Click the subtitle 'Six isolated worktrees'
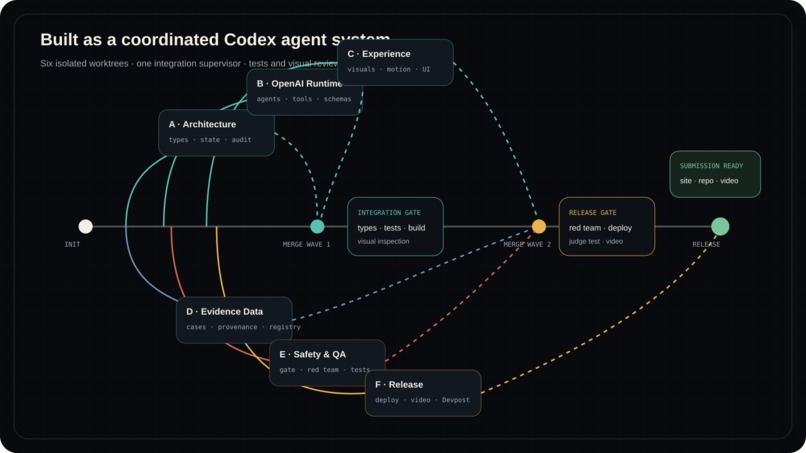 [x=84, y=64]
